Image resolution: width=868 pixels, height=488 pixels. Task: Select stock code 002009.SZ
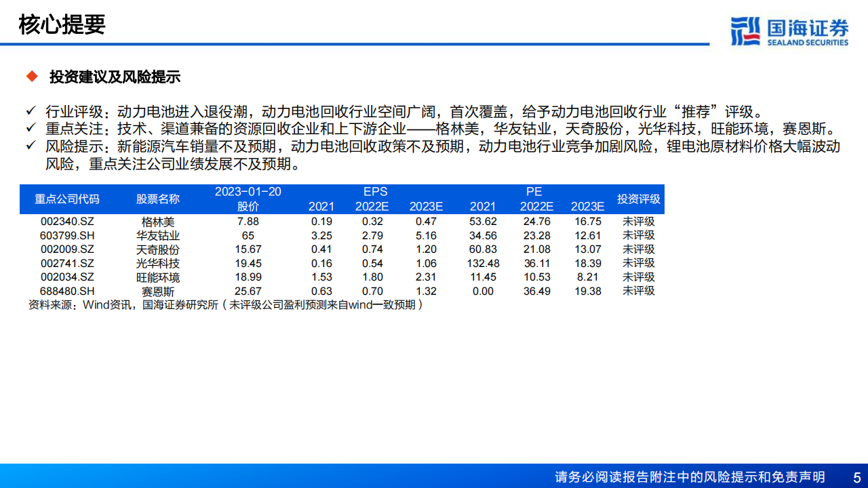[x=67, y=249]
